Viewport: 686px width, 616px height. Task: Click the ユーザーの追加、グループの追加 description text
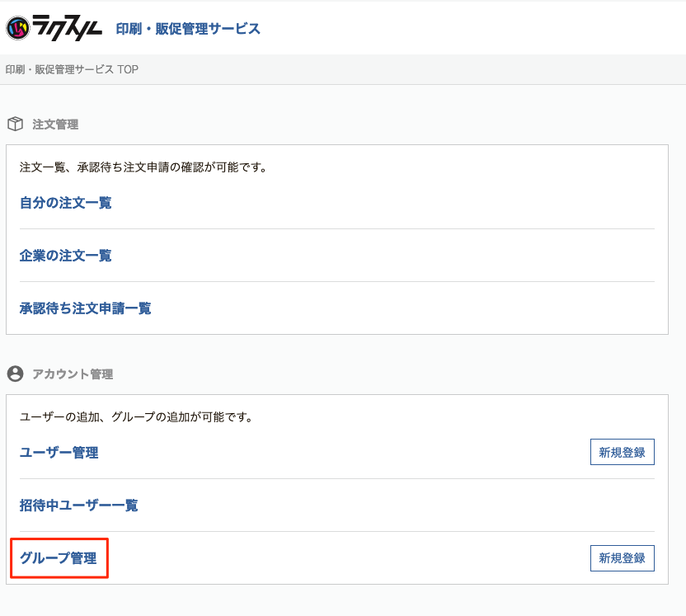point(136,417)
